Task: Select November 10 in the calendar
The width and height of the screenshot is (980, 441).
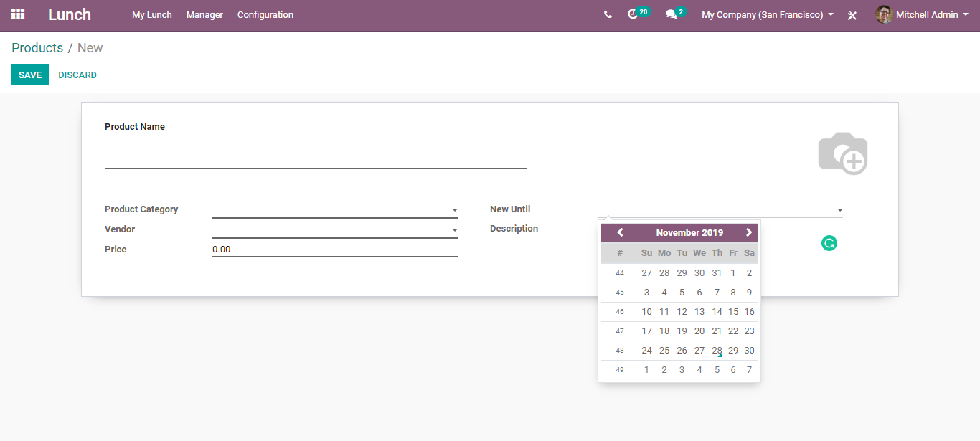Action: tap(646, 312)
